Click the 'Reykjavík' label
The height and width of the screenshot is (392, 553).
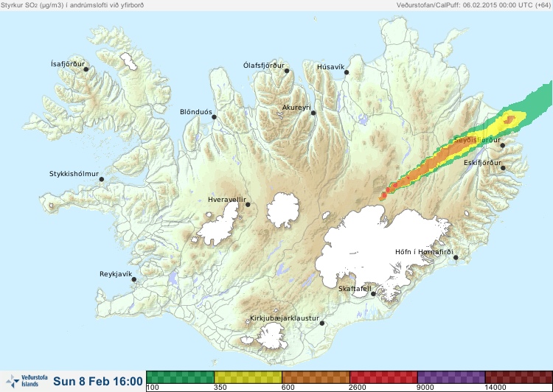click(116, 274)
